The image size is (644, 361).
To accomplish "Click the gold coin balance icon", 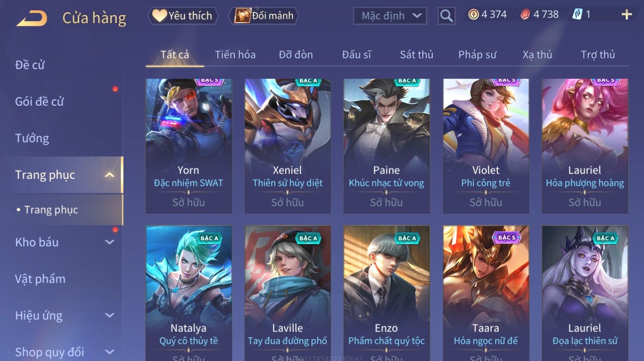I will tap(473, 15).
